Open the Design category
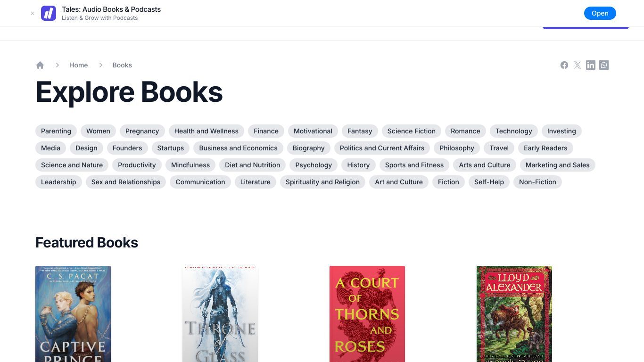This screenshot has width=644, height=362. click(86, 148)
